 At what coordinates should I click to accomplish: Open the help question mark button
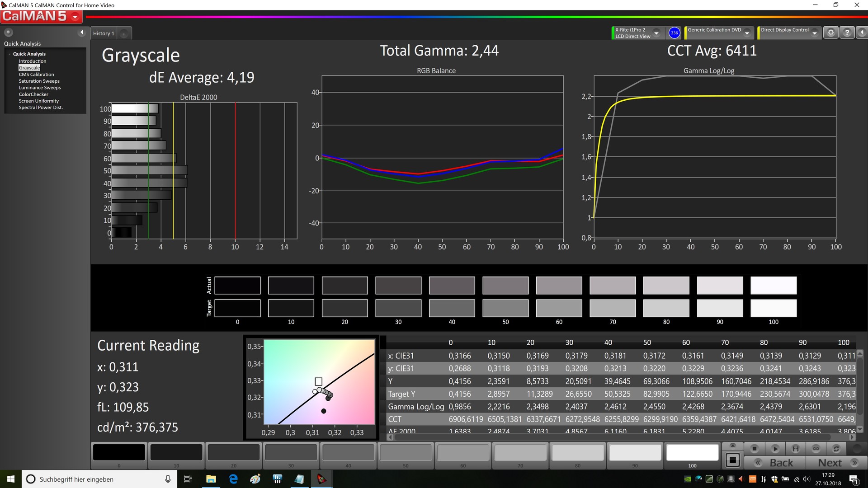[x=847, y=33]
